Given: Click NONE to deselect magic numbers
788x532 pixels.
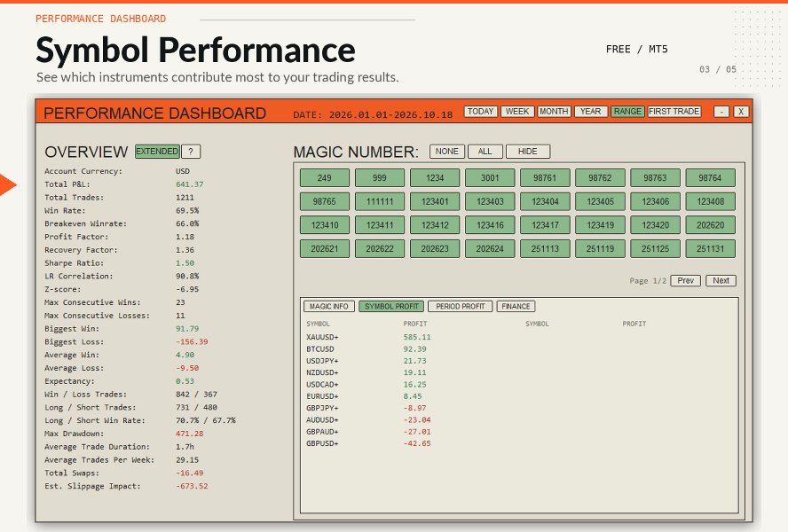Looking at the screenshot, I should (446, 152).
